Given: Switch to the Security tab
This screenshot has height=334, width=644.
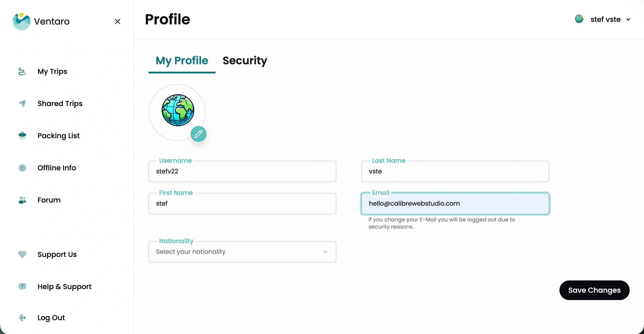Looking at the screenshot, I should (245, 61).
